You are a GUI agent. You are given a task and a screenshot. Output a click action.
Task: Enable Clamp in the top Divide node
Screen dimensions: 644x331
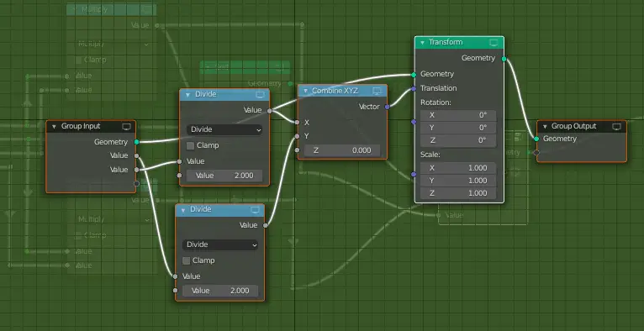[190, 145]
